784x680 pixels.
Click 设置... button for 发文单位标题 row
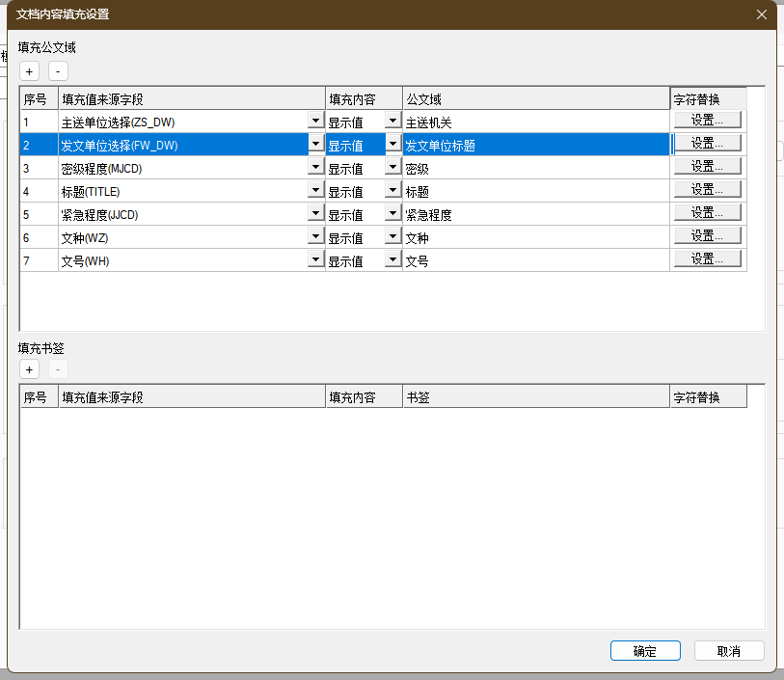tap(707, 144)
